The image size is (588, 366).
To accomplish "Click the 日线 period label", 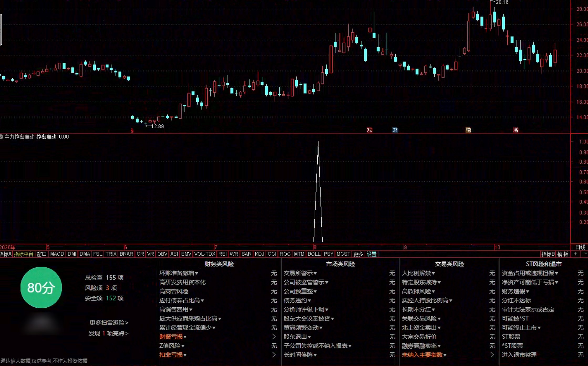I will click(x=580, y=247).
